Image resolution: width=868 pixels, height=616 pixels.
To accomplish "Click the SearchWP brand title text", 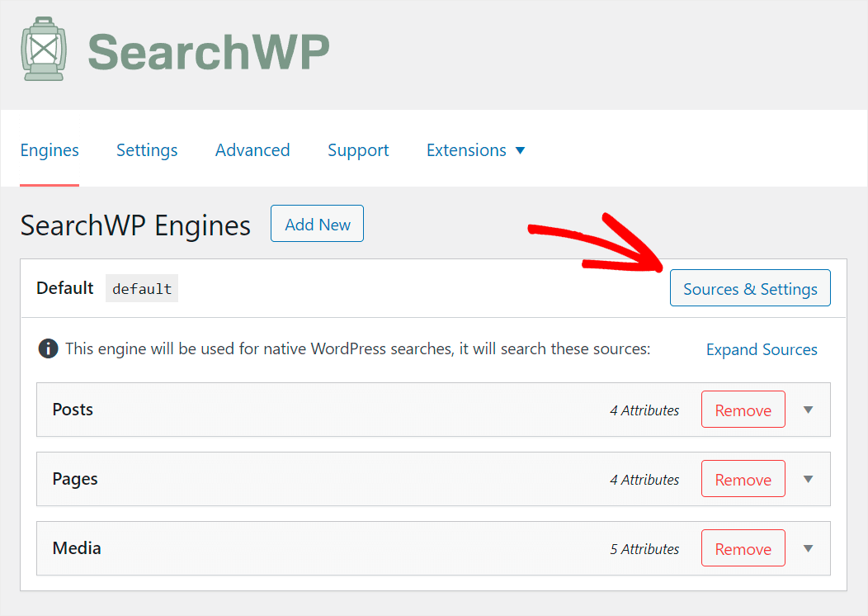I will (209, 51).
